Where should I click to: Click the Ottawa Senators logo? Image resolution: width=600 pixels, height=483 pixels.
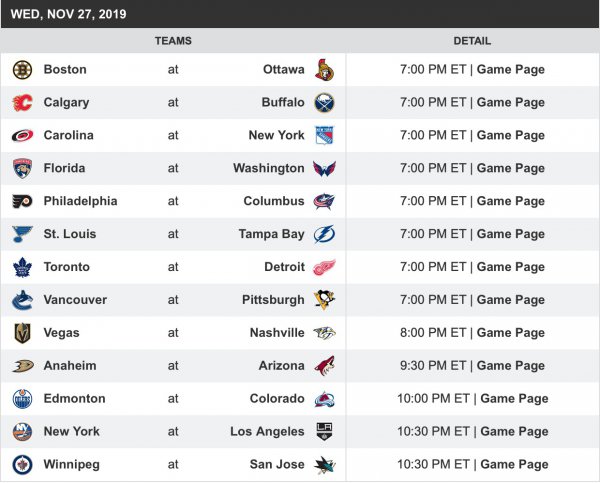(324, 70)
